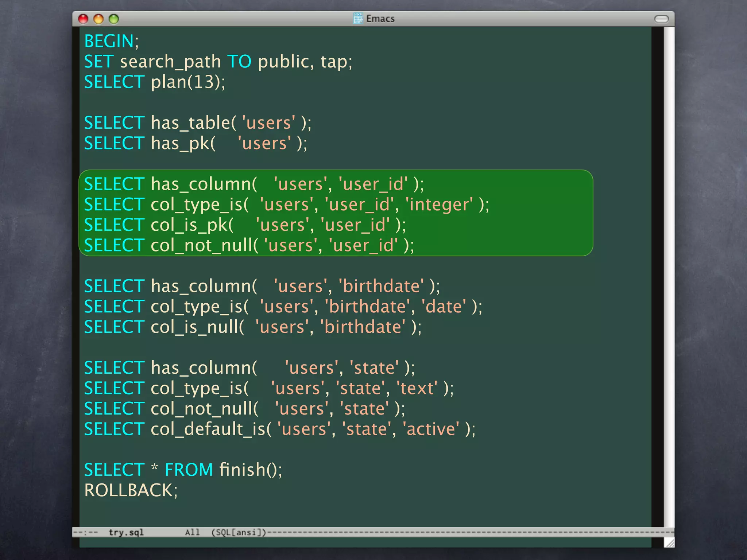Click search_path in the SET statement
The height and width of the screenshot is (560, 747).
click(170, 62)
